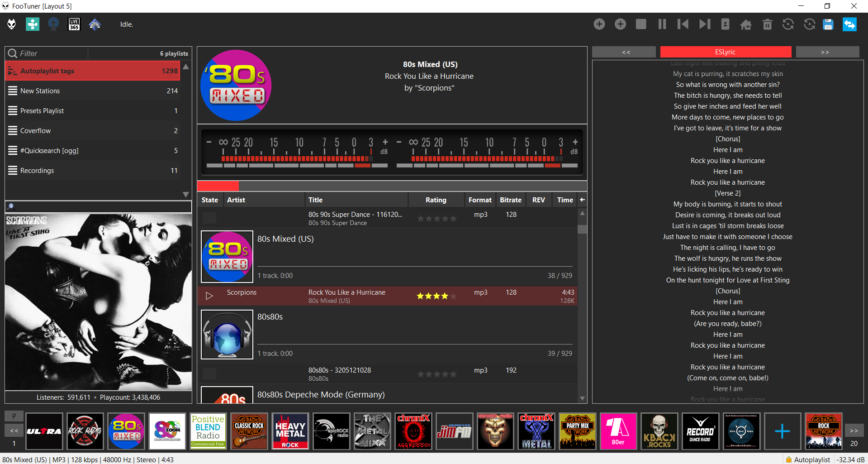Skip to the previous station

tap(683, 24)
